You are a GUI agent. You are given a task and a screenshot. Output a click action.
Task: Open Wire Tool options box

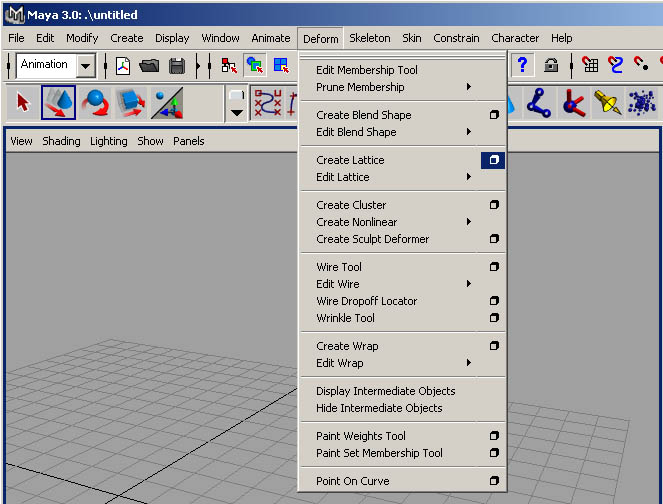point(494,267)
